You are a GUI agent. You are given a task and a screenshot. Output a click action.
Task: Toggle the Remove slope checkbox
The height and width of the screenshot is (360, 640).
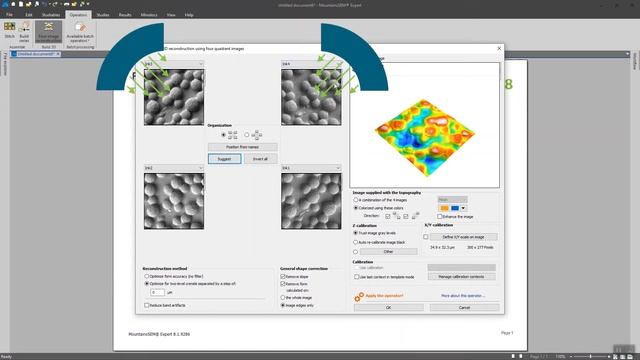coord(282,276)
